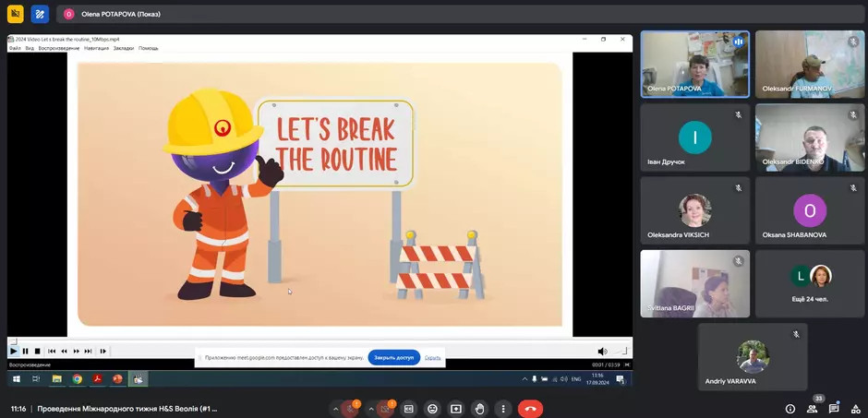Fast forward the video in the player
868x418 pixels.
coord(77,351)
